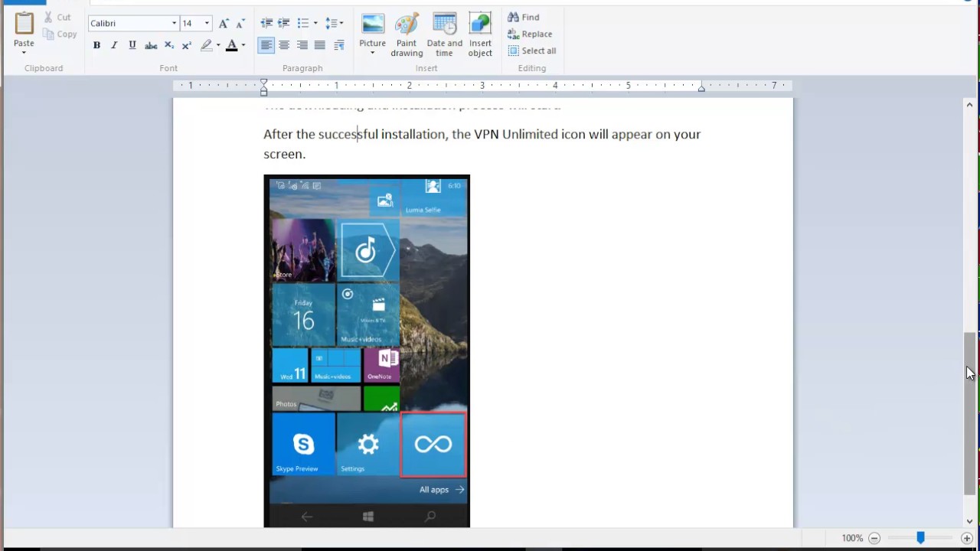The image size is (980, 551).
Task: Insert a Paint drawing
Action: [407, 34]
